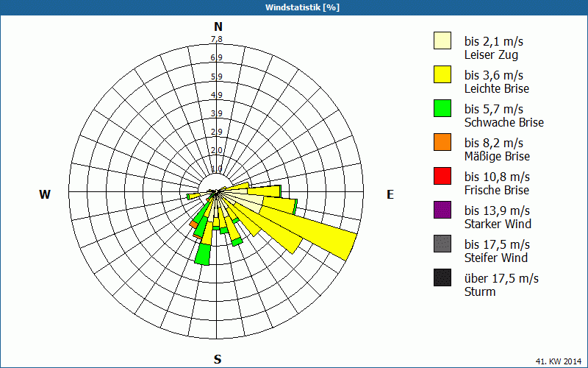Click the red 'bis 10,8 m/s' swatch
588x368 pixels.
point(442,176)
